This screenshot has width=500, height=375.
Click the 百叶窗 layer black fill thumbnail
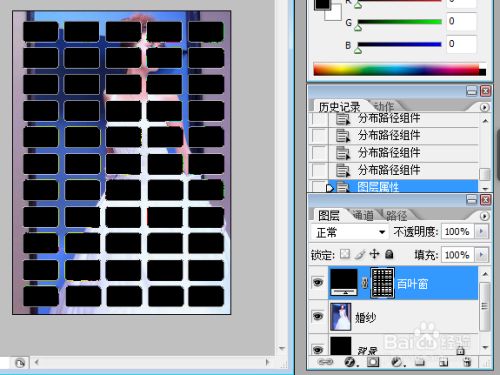[344, 283]
